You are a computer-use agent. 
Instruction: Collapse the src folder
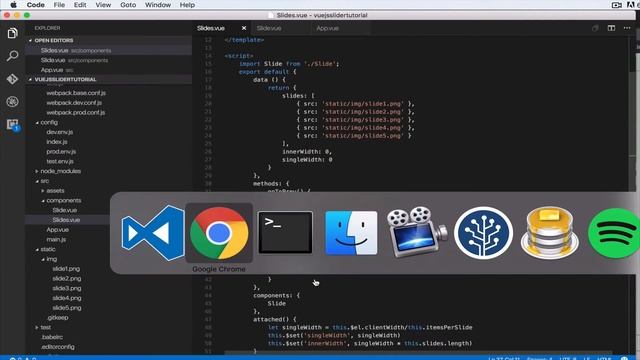tap(44, 181)
